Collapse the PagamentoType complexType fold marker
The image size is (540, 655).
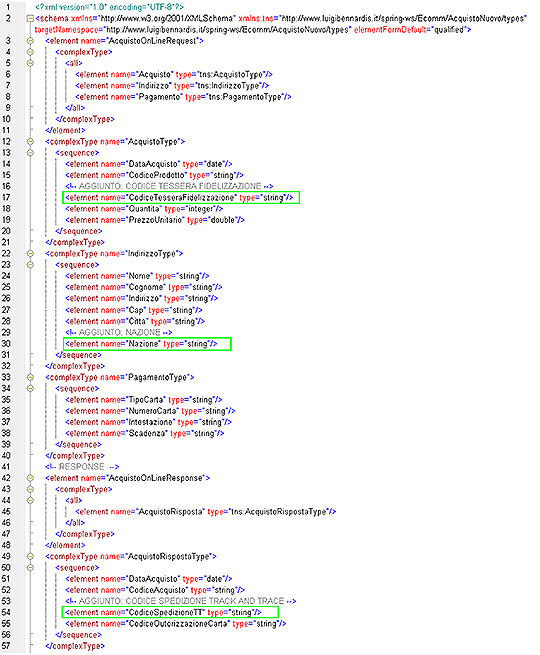30,377
